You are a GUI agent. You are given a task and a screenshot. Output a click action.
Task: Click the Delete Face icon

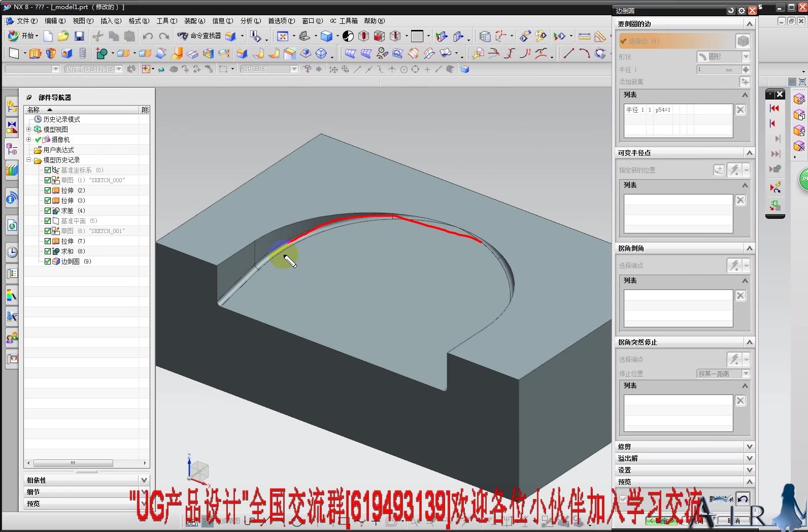click(x=799, y=146)
